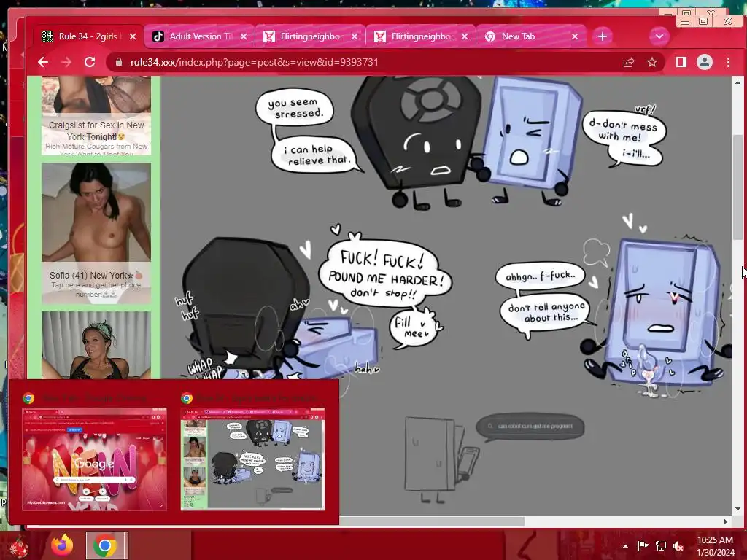
Task: Open the Chrome profile avatar menu
Action: (705, 63)
